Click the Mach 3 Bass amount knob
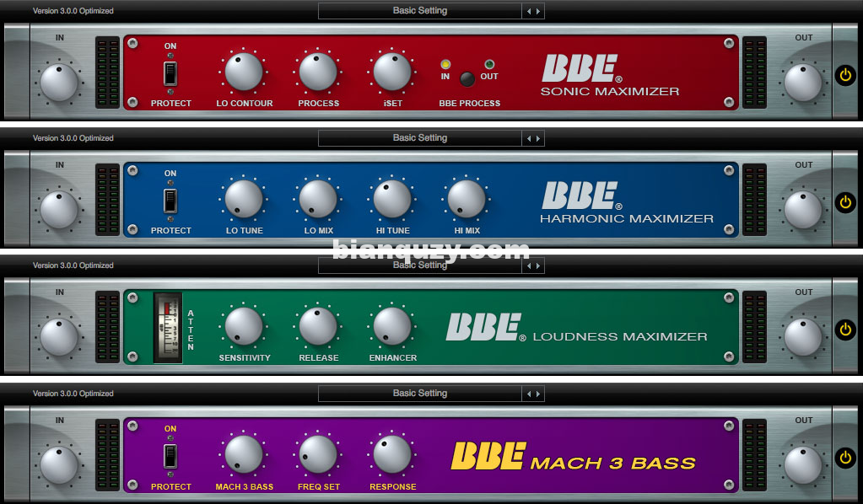The width and height of the screenshot is (863, 504). (244, 454)
